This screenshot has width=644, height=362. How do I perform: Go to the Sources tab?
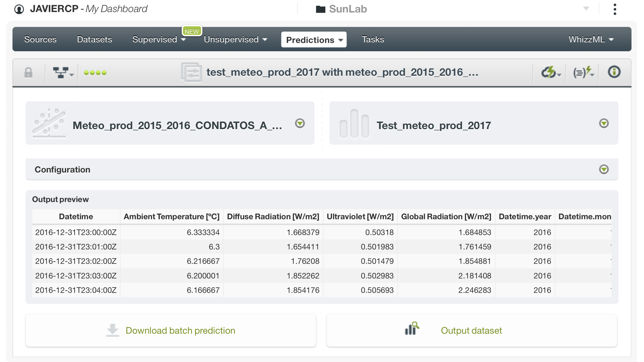[40, 40]
